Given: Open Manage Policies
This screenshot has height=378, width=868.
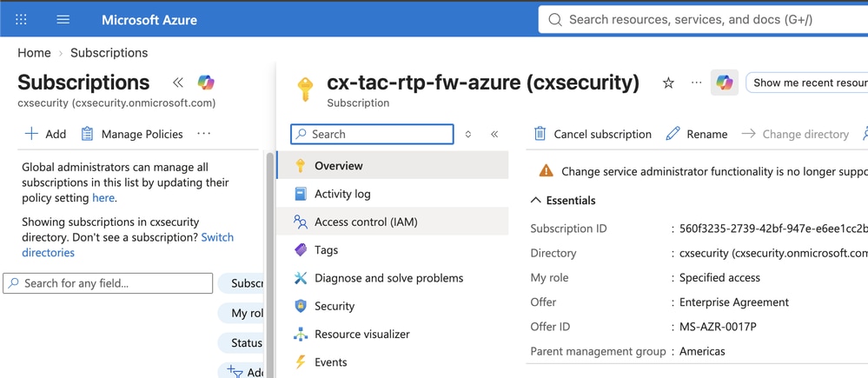Looking at the screenshot, I should pos(132,134).
